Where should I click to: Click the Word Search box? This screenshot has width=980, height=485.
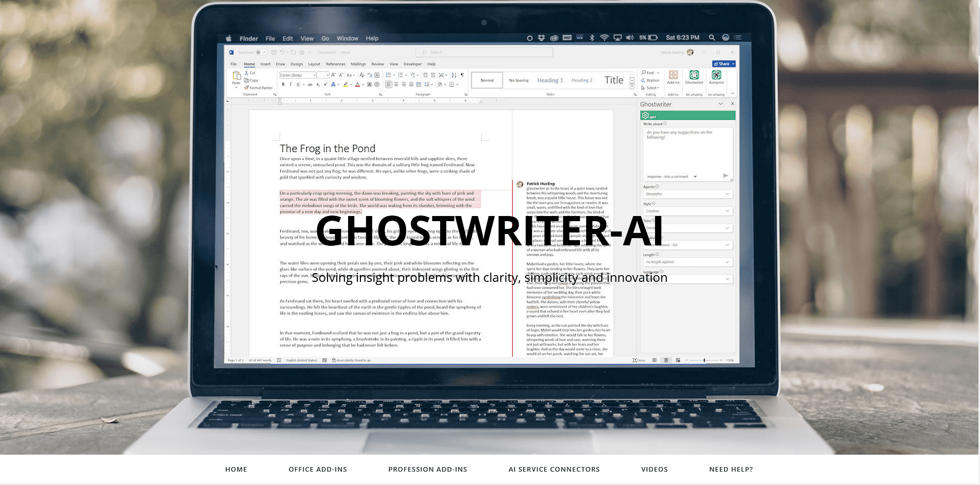pos(484,52)
